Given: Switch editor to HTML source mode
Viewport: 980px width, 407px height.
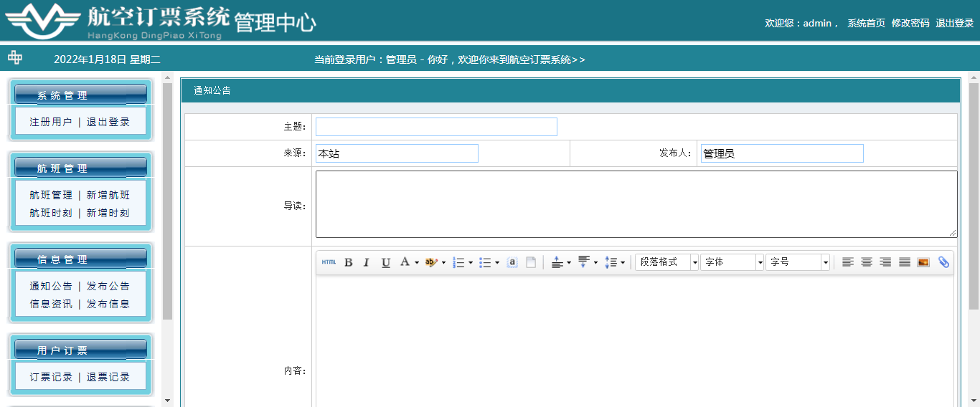Looking at the screenshot, I should click(329, 262).
